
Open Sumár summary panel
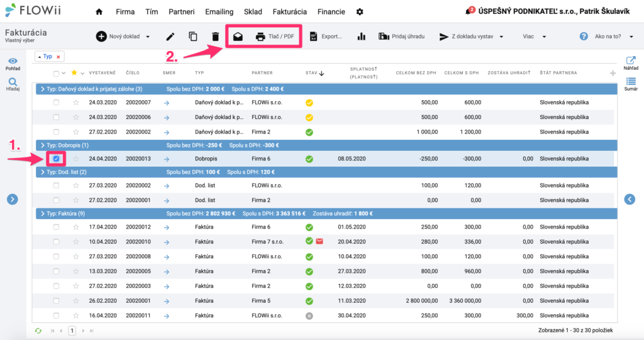[x=631, y=84]
